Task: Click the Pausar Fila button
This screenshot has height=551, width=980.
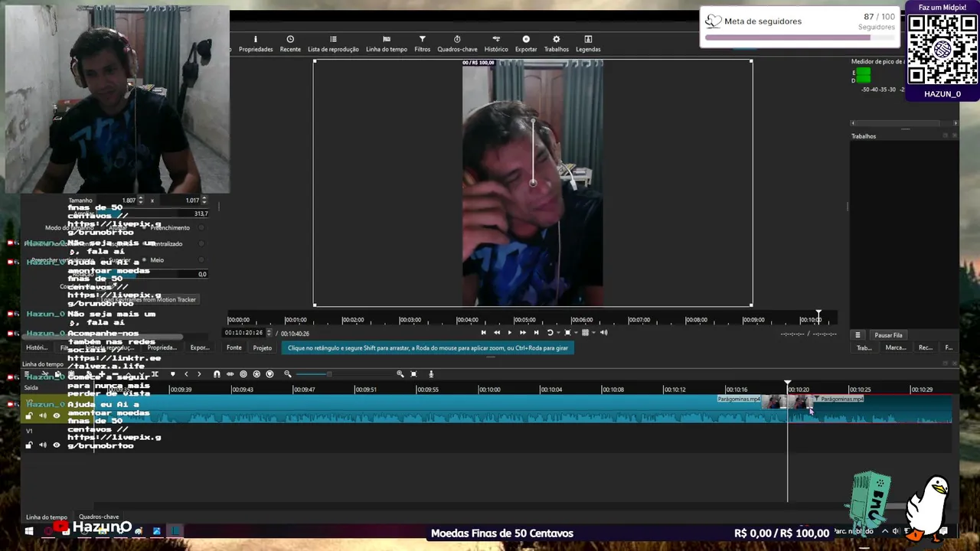Action: [x=888, y=335]
